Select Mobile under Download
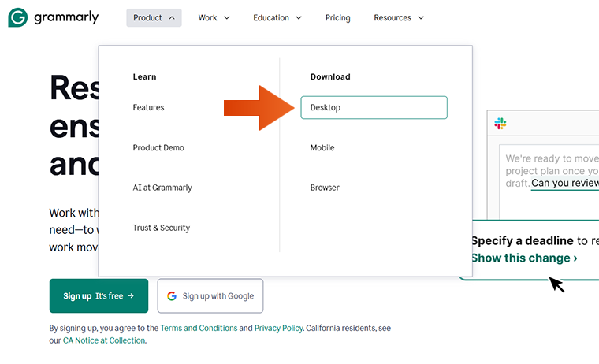Image resolution: width=599 pixels, height=364 pixels. [x=322, y=148]
